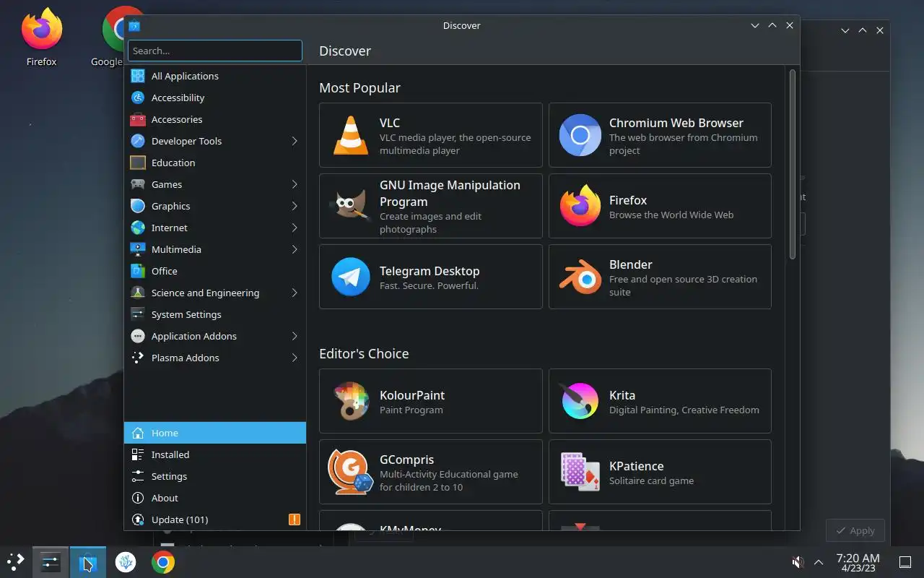Open the About page
The width and height of the screenshot is (924, 578).
[x=215, y=498]
